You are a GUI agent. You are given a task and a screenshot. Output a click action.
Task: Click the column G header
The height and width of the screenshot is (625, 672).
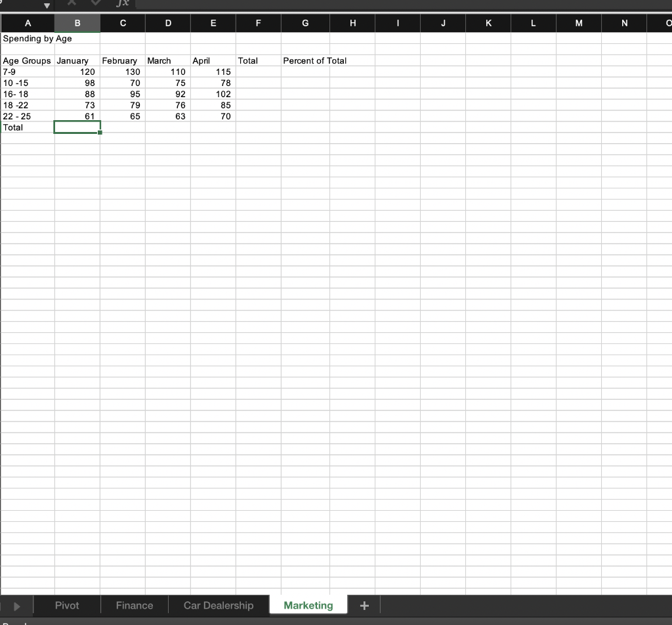305,23
